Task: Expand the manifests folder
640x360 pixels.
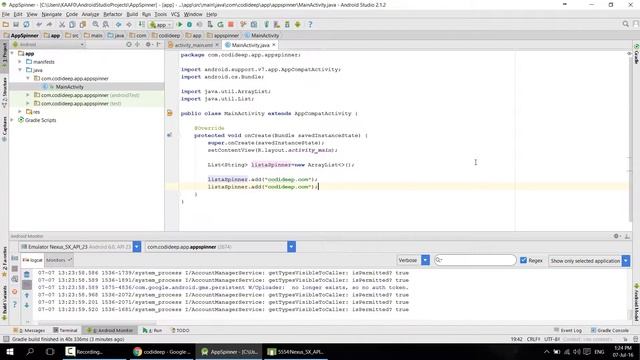Action: click(20, 62)
